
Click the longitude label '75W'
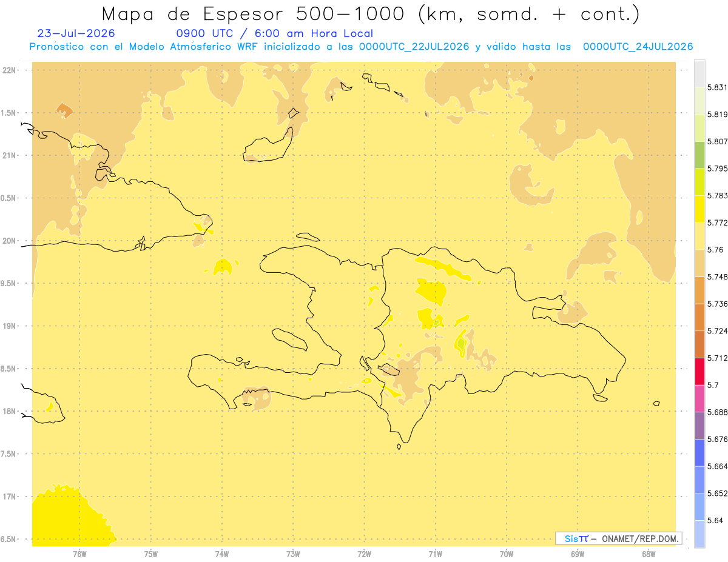click(151, 554)
